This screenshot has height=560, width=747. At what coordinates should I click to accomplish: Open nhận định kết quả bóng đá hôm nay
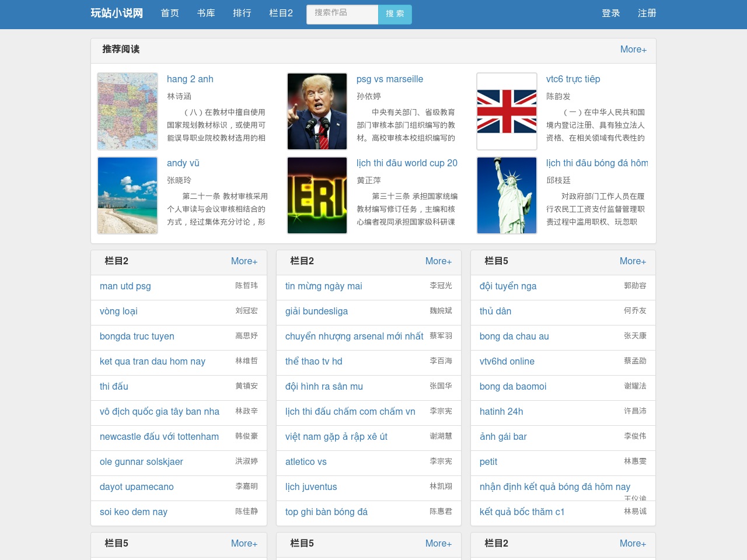tap(555, 487)
